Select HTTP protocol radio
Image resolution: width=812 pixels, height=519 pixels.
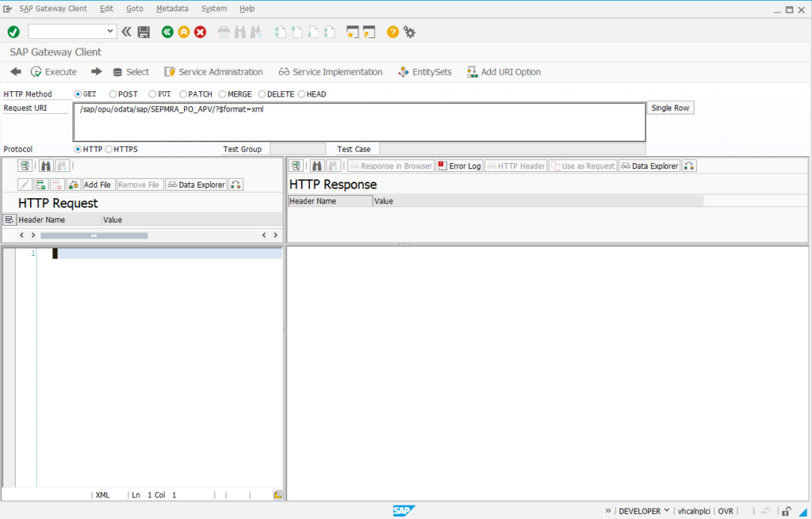point(78,149)
